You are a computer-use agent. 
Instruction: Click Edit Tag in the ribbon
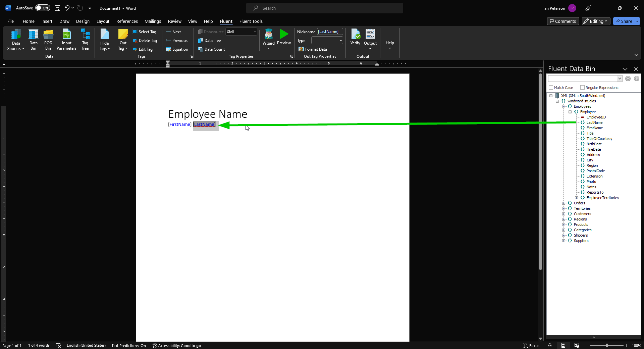(x=143, y=49)
